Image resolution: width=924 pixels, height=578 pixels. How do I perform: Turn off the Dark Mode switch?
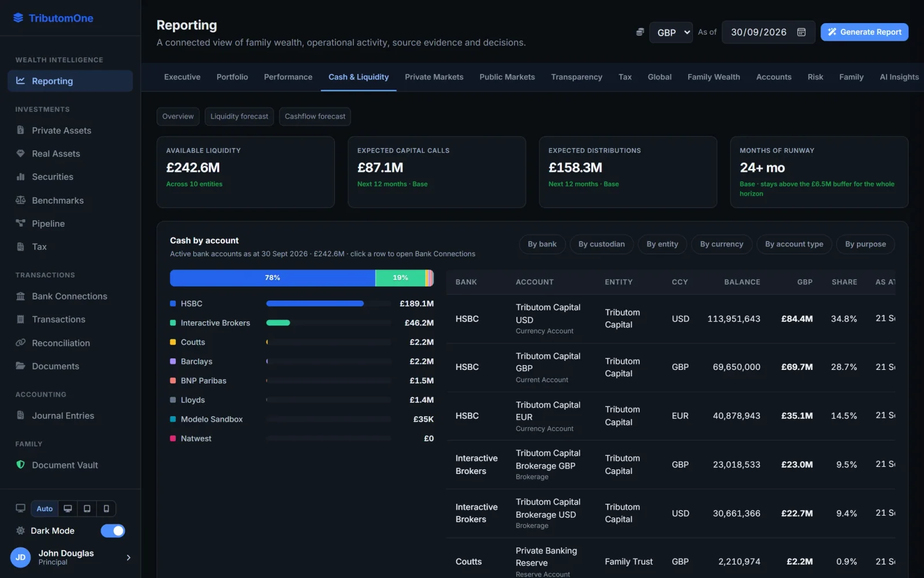coord(113,531)
